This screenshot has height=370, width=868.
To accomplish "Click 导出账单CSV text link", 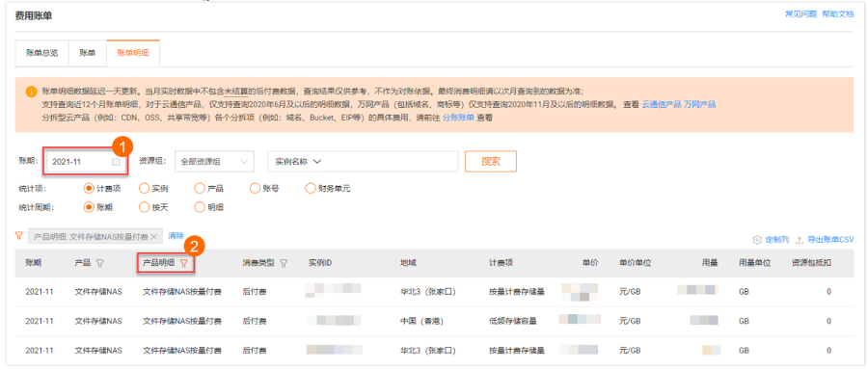I will 830,240.
